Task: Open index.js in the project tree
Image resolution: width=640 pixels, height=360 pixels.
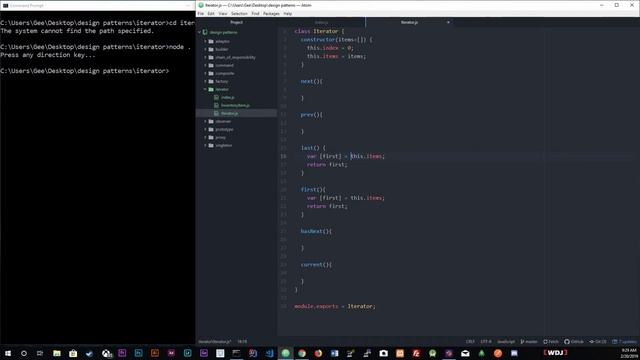Action: click(227, 98)
